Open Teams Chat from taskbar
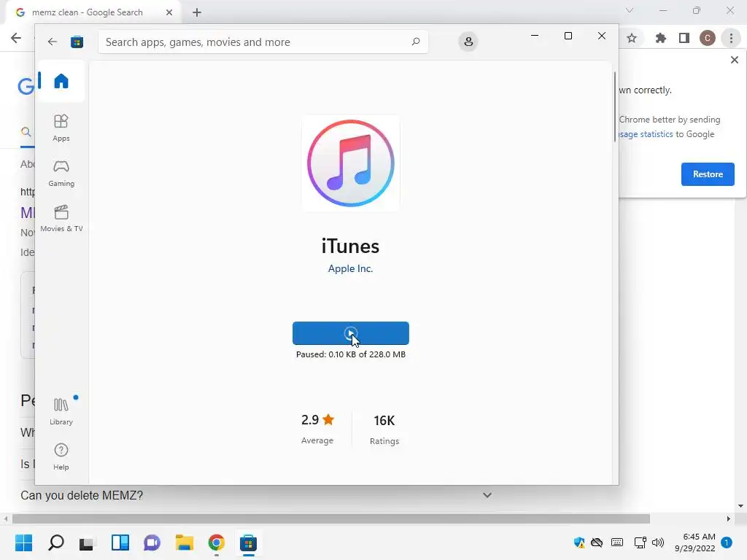The height and width of the screenshot is (560, 747). click(x=152, y=542)
